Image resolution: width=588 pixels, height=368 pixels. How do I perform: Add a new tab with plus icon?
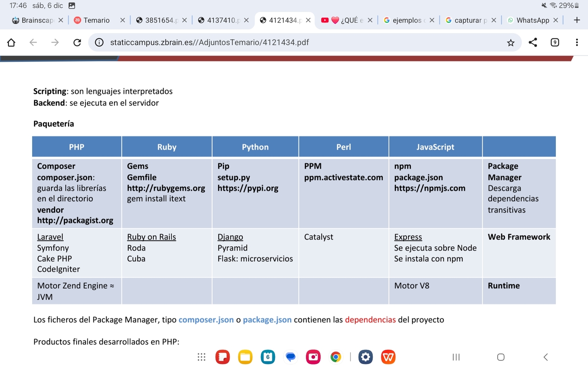click(577, 20)
